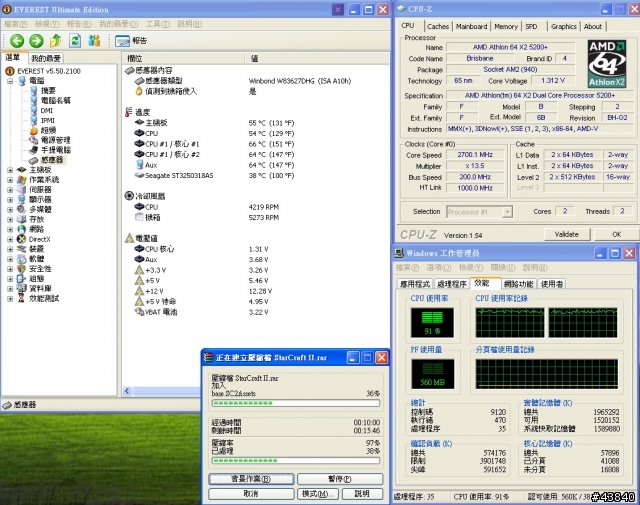Click the horizontal scrollbar left arrow in EVEREST
The image size is (640, 505).
point(127,391)
